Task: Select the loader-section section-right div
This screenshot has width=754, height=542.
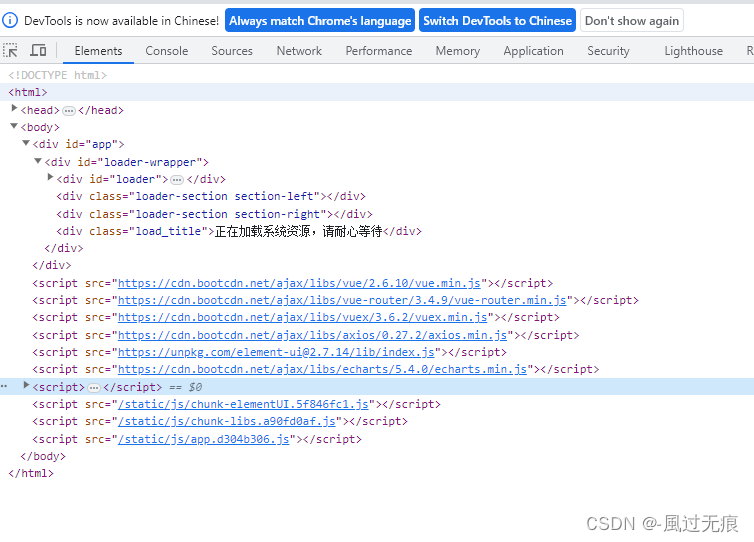Action: pyautogui.click(x=214, y=214)
